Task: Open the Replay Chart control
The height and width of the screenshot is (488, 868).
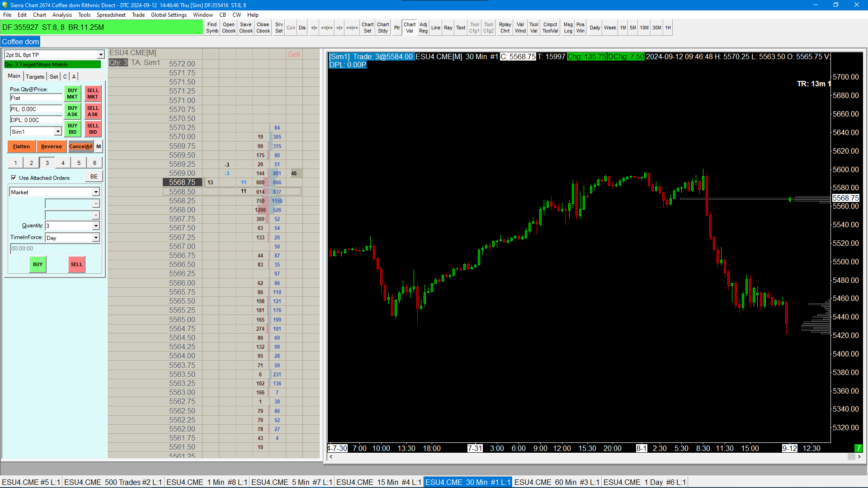Action: click(505, 28)
